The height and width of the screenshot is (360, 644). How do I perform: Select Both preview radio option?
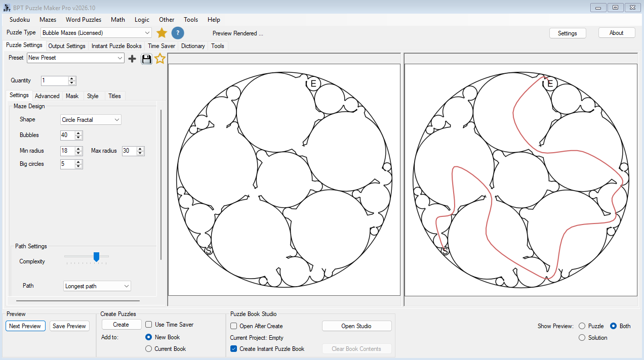614,326
